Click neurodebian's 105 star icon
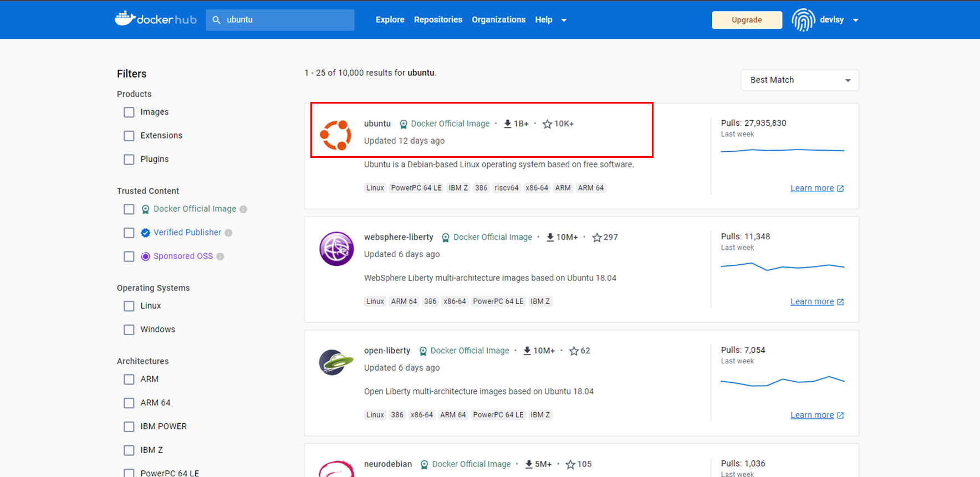980x477 pixels. coord(570,465)
